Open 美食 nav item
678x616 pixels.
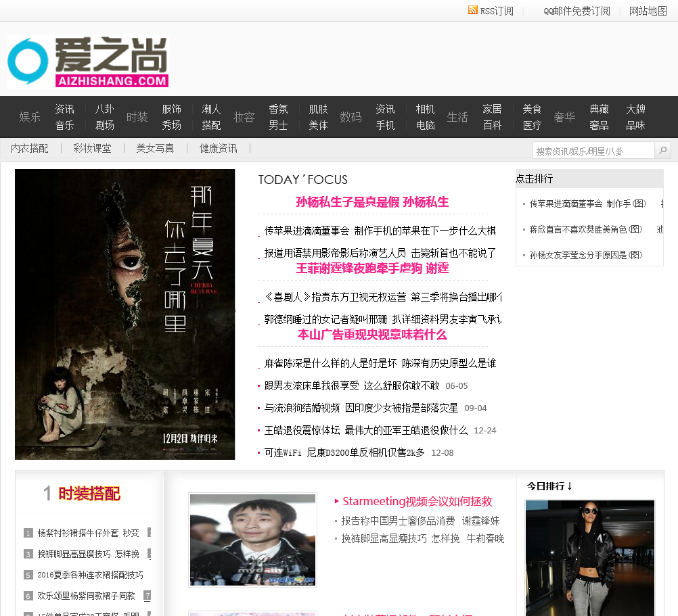pos(532,109)
